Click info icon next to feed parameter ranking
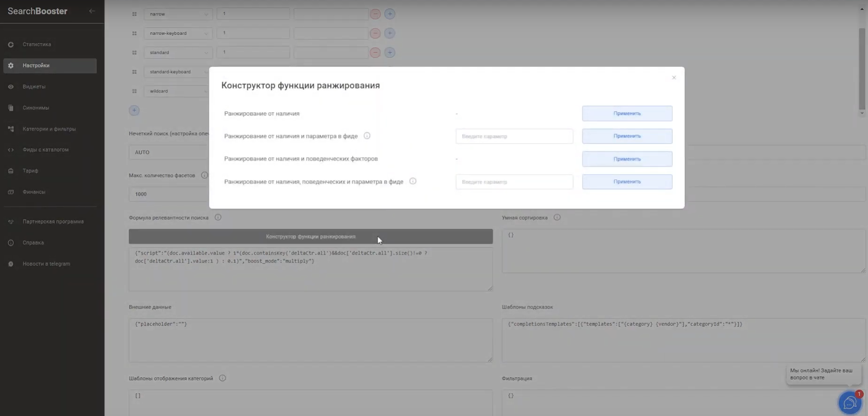Screen dimensions: 868x416 point(367,136)
